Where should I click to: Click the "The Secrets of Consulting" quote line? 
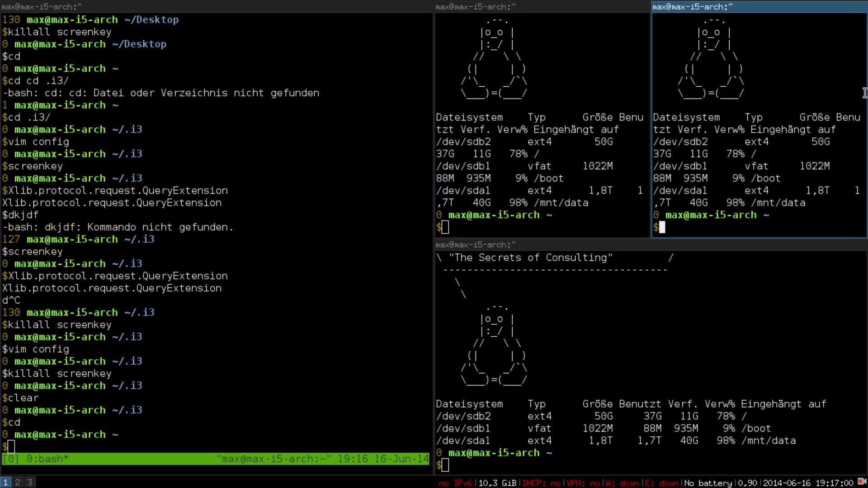point(531,258)
